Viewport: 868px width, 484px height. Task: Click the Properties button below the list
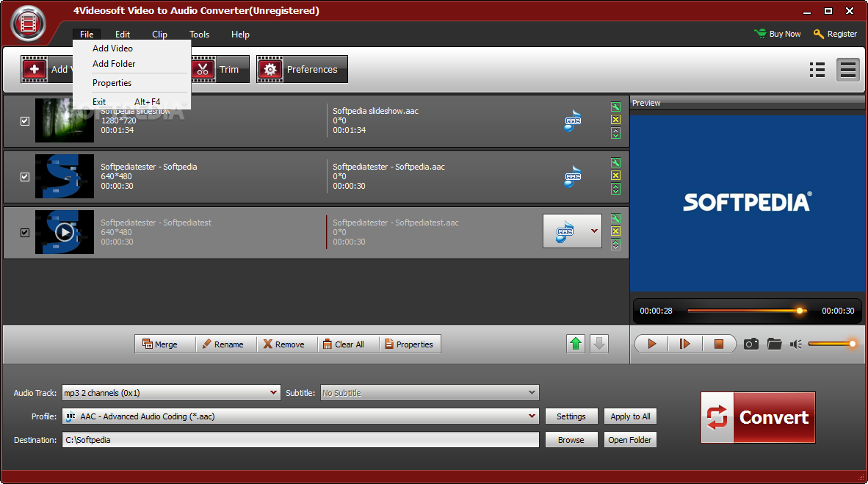click(409, 344)
